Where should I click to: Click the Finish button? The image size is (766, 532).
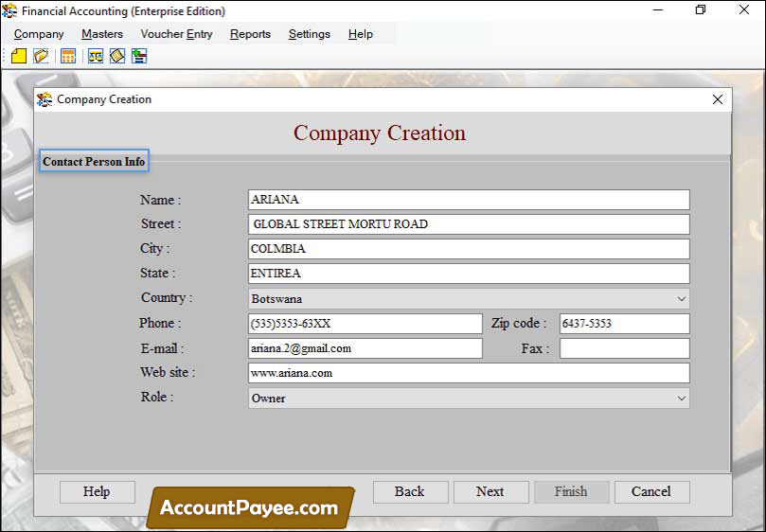coord(572,491)
